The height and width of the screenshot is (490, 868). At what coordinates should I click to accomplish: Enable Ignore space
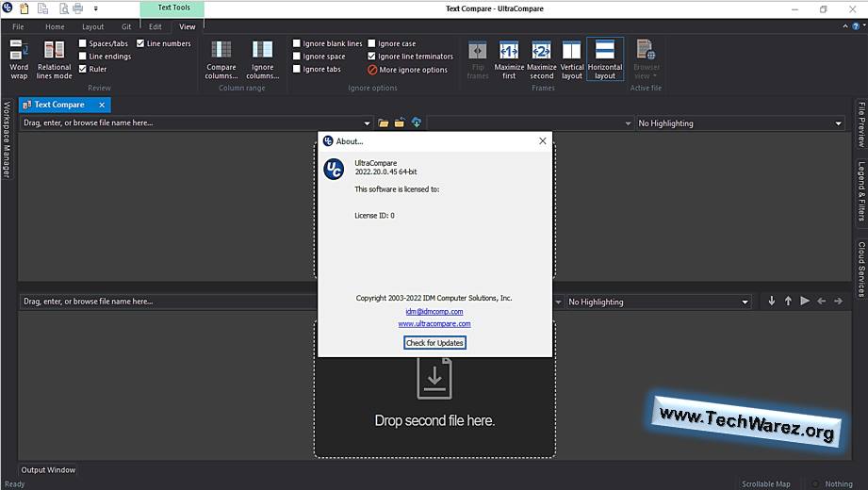[x=297, y=56]
